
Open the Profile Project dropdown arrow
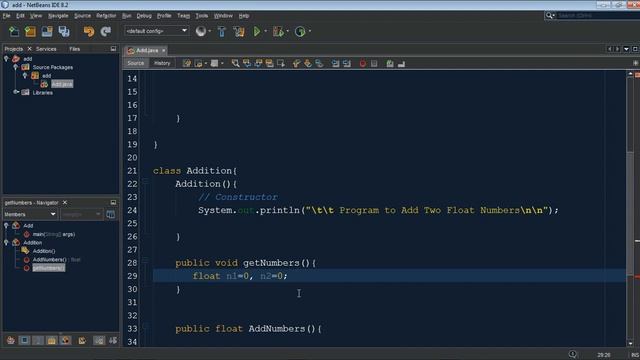point(310,31)
